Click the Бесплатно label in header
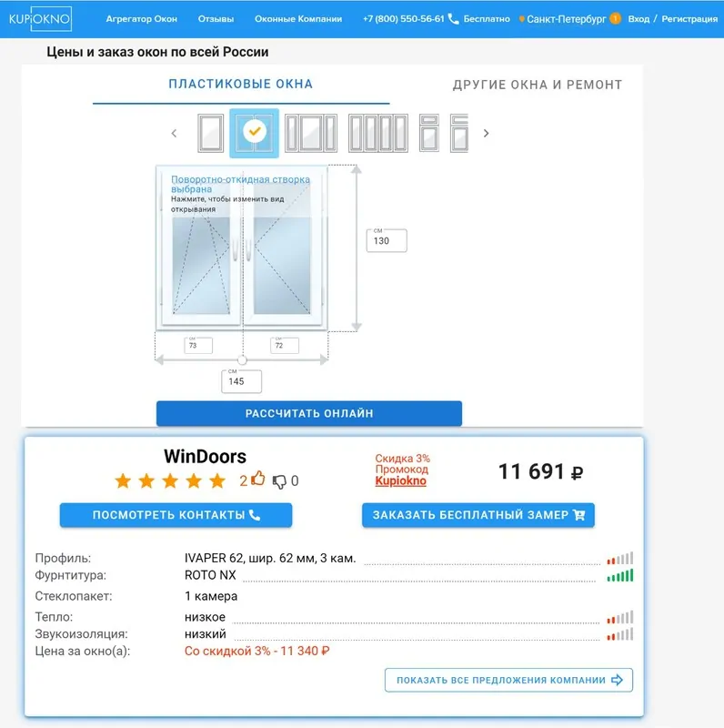Viewport: 724px width, 728px height. (487, 19)
